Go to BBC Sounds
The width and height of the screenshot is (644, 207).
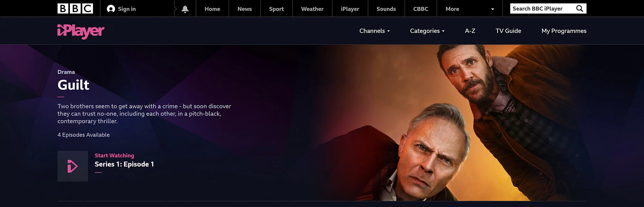(x=386, y=9)
